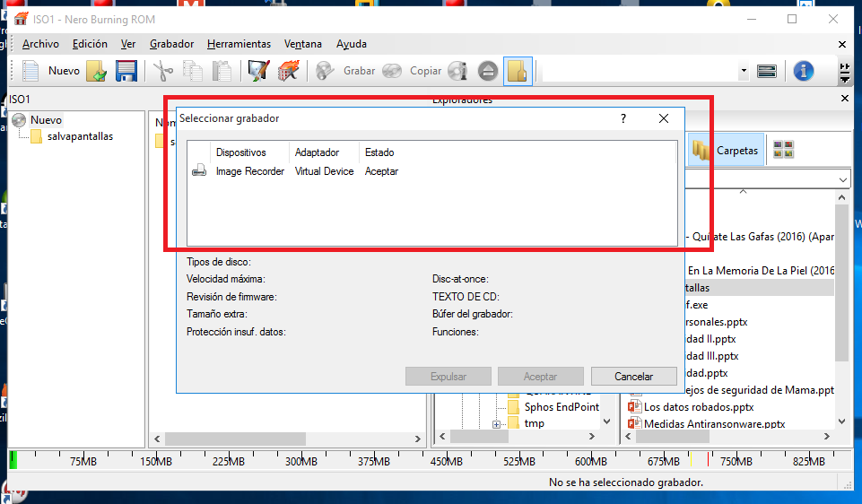Toggle the file browser folder icon
862x504 pixels.
518,71
